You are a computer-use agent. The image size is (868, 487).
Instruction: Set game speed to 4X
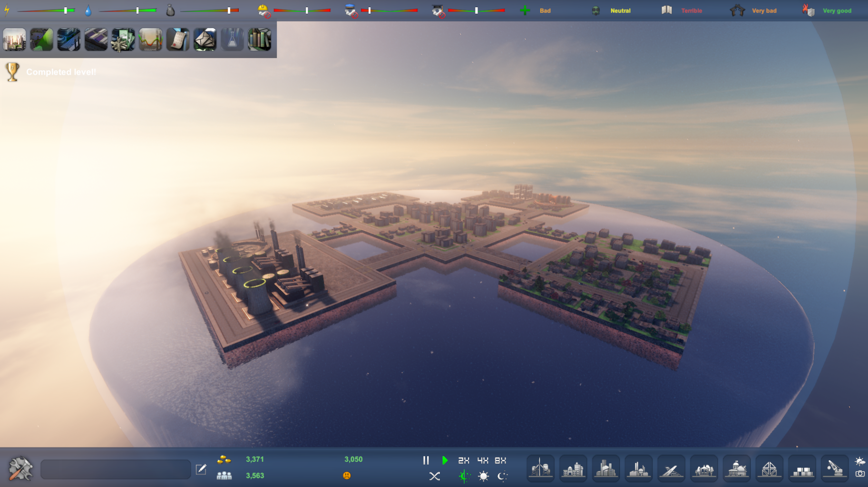pos(483,460)
